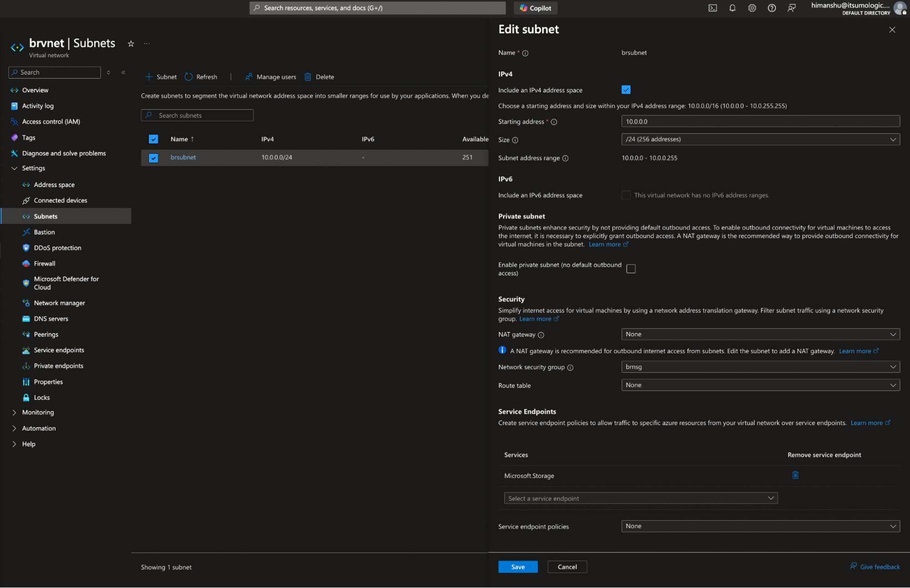Enable private subnet with no outbound access
The image size is (910, 588).
631,269
